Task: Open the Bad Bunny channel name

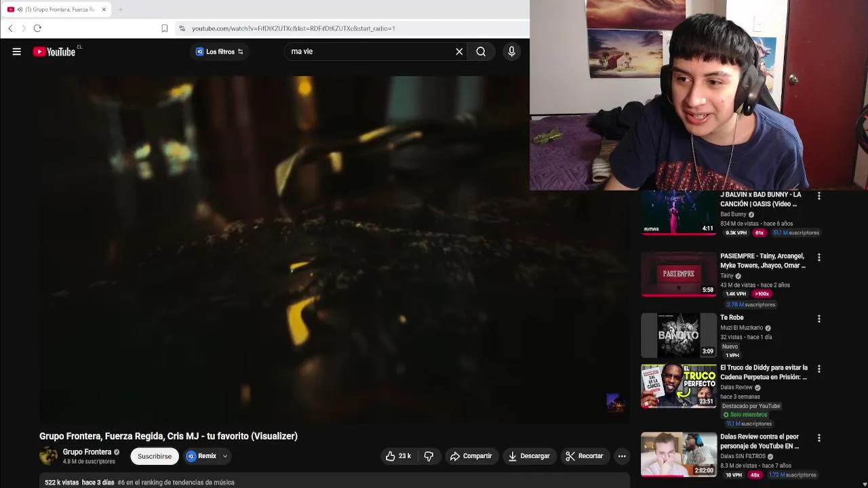Action: coord(733,214)
